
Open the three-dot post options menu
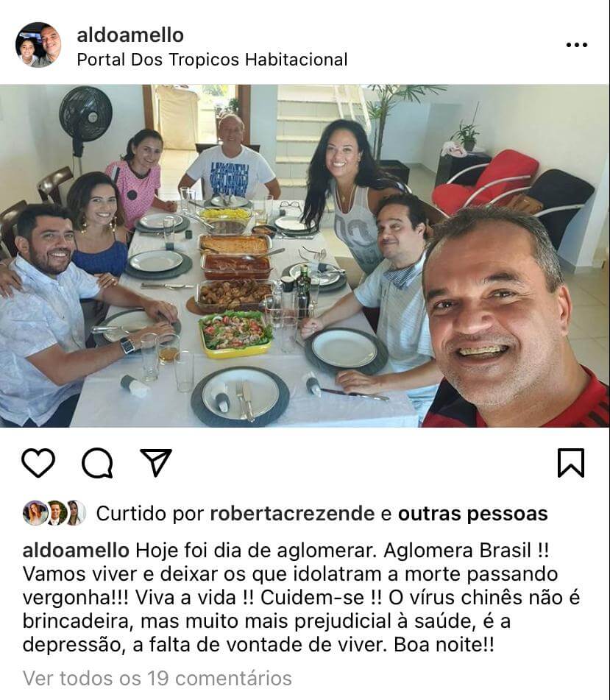[x=577, y=45]
